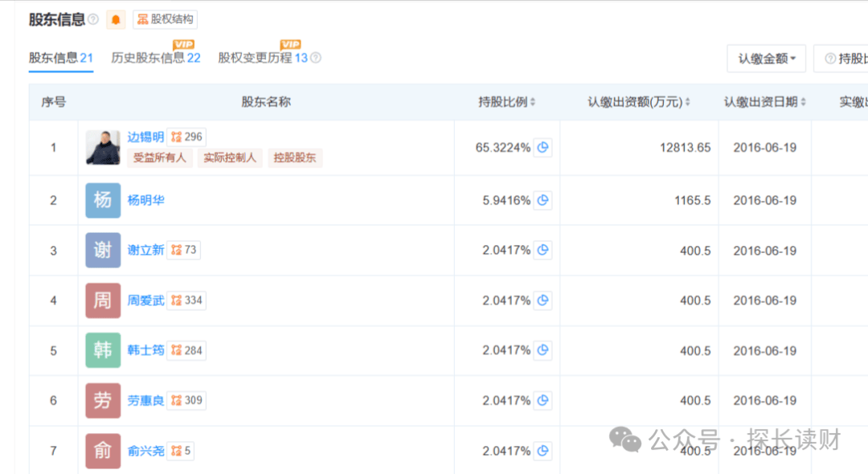This screenshot has height=474, width=868.
Task: Click the orange notification bell icon
Action: click(116, 20)
